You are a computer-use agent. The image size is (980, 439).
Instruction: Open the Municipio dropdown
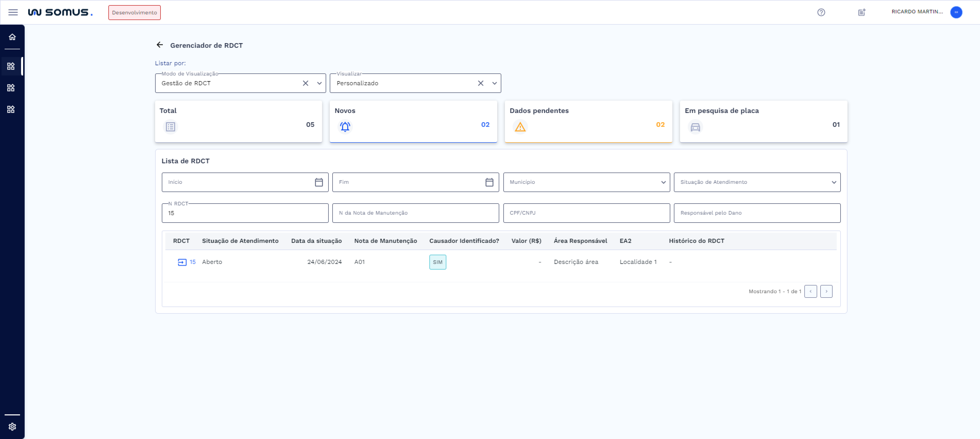pos(664,182)
